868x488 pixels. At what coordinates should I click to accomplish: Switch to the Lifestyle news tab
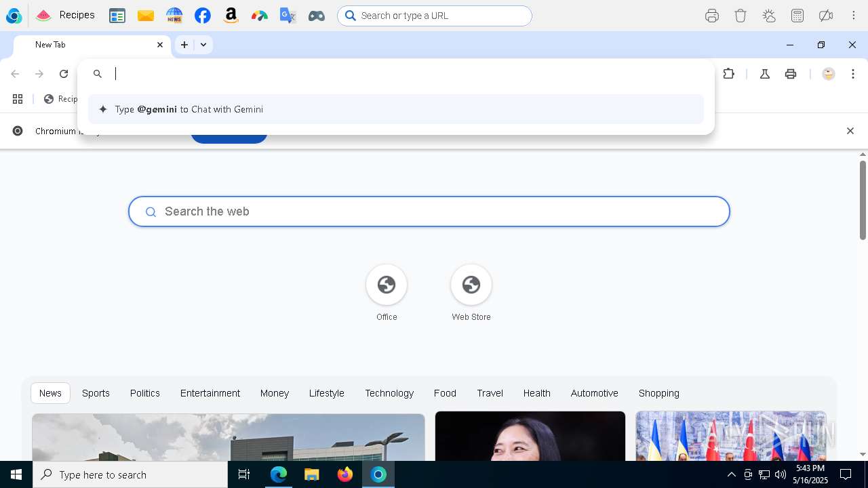(327, 393)
